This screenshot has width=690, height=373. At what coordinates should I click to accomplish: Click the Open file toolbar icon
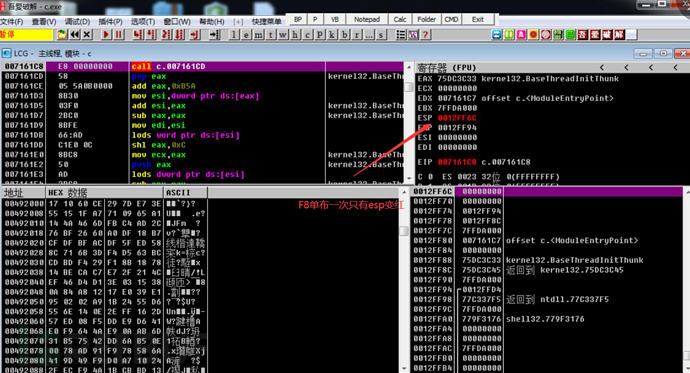pos(62,34)
